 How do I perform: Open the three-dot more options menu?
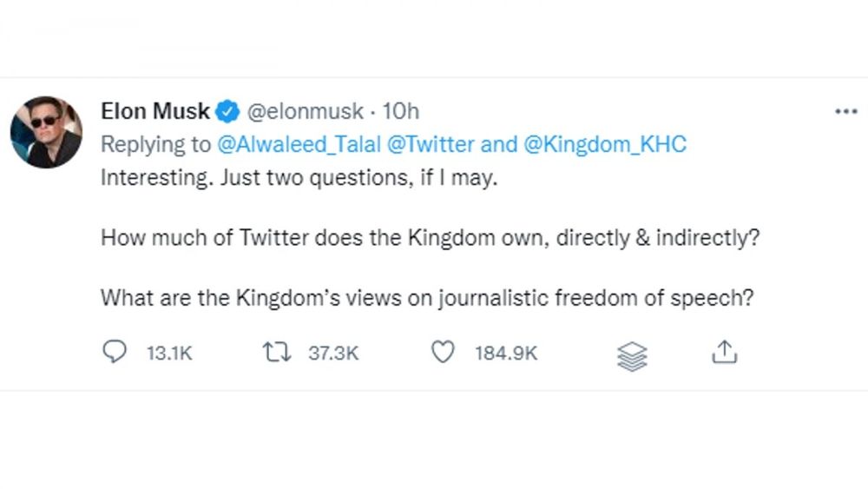(x=845, y=111)
